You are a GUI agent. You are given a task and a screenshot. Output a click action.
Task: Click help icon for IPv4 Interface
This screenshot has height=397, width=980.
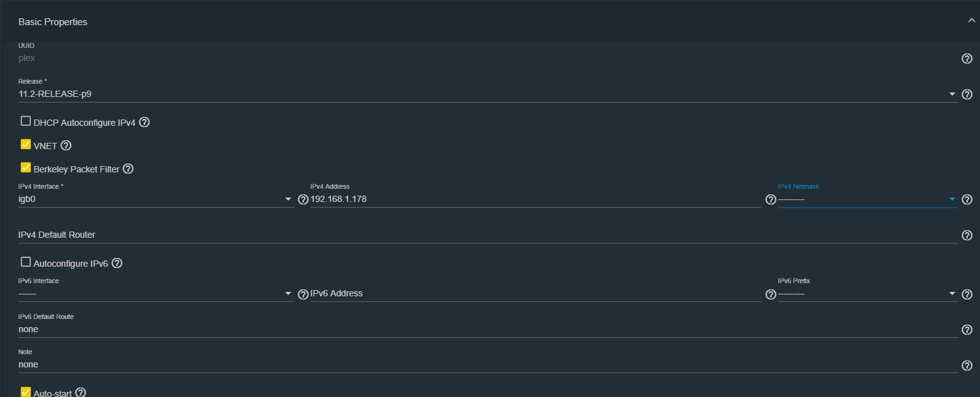pos(303,199)
